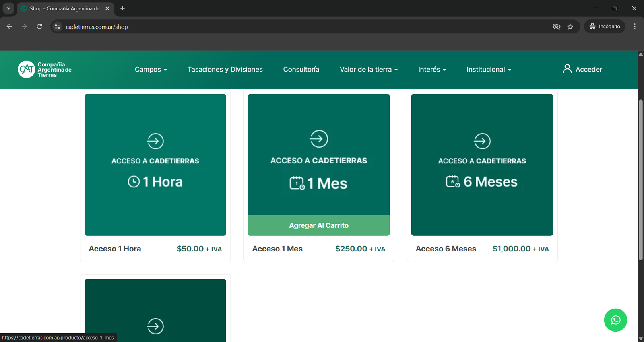Click Agregar Al Carrito button
The width and height of the screenshot is (644, 342).
pos(319,225)
